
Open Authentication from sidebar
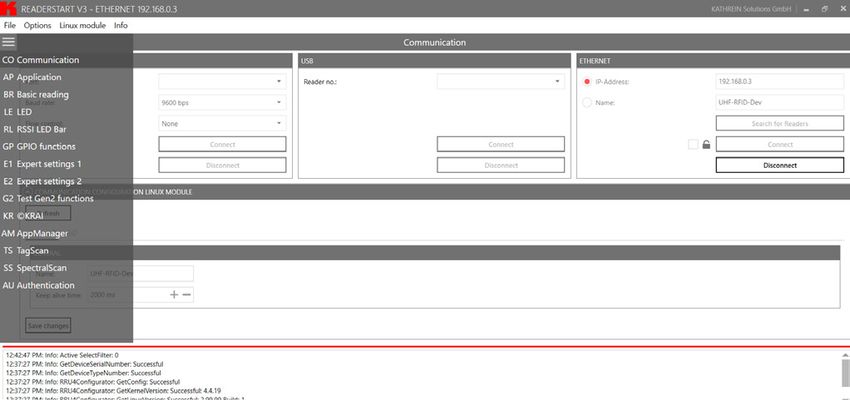66,285
